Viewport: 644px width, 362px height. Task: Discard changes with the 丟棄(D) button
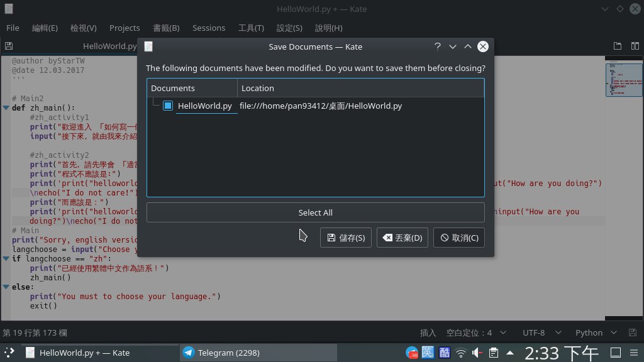pos(402,238)
